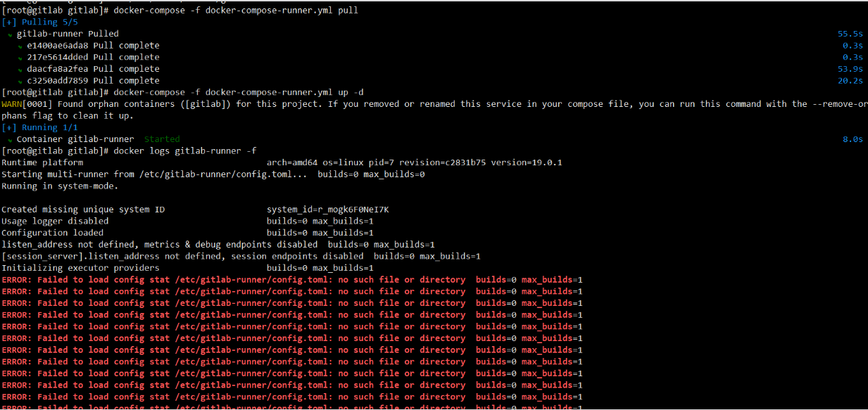
Task: Click the system_id=r_mogkGF0NeI7K value
Action: tap(327, 210)
